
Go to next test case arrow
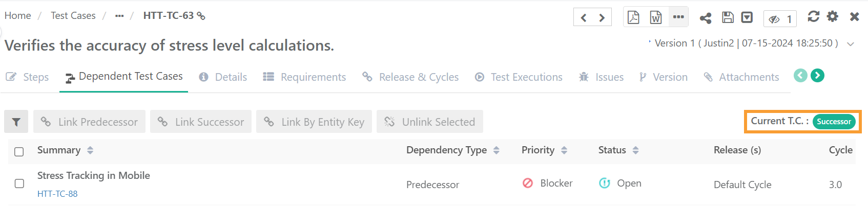(x=602, y=18)
